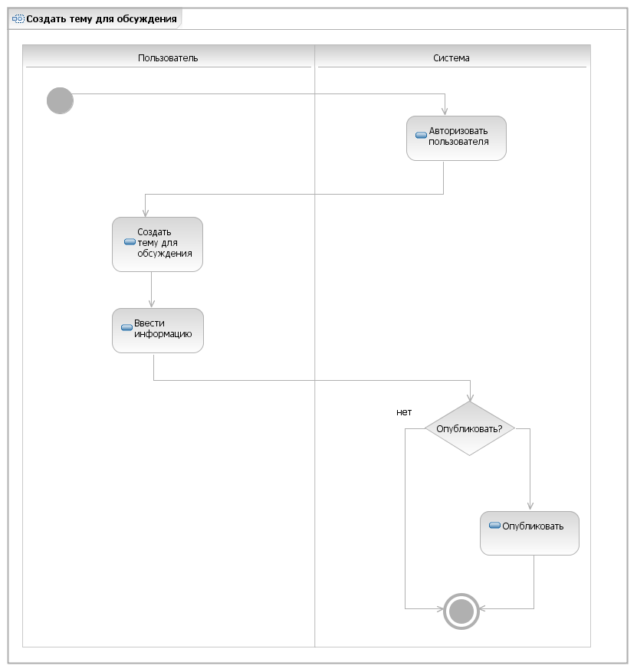Select the Опубликовать? decision diamond
This screenshot has width=637, height=672.
469,428
